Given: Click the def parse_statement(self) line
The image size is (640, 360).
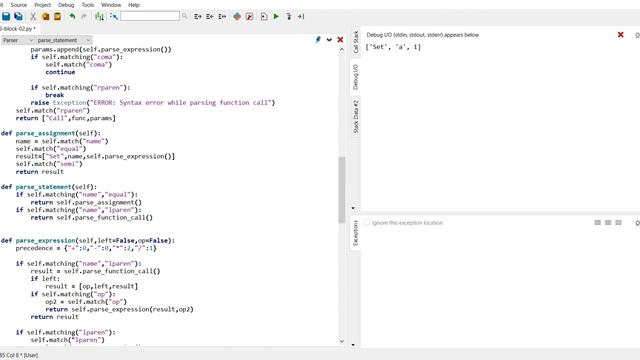Looking at the screenshot, I should pyautogui.click(x=49, y=187).
